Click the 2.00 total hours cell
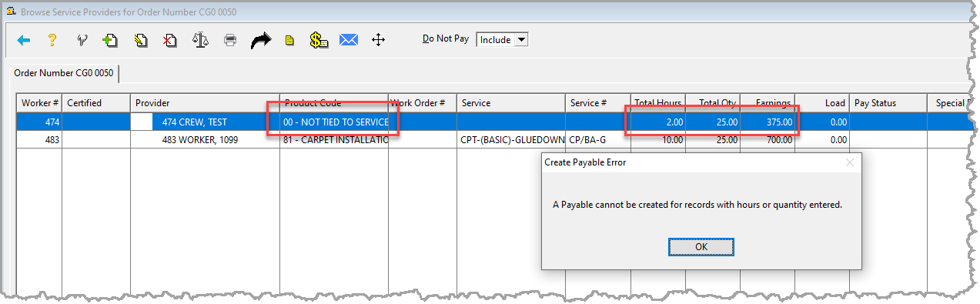The image size is (980, 304). [x=658, y=122]
